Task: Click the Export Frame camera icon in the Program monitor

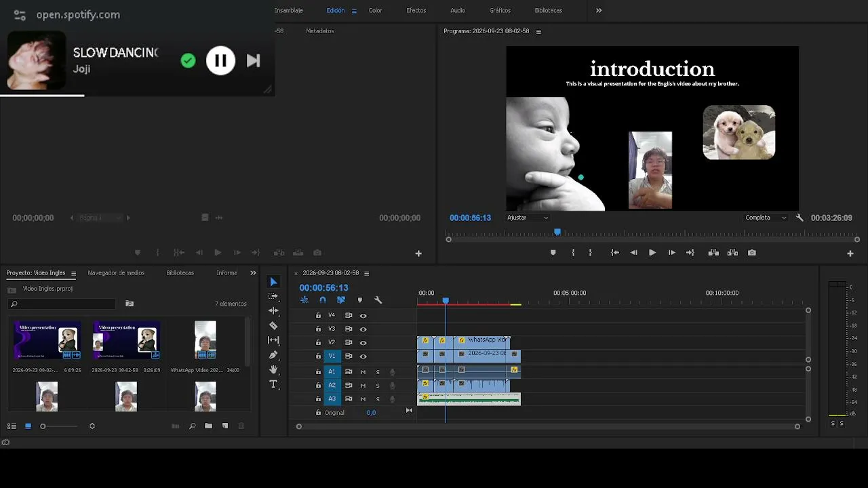Action: (x=752, y=252)
